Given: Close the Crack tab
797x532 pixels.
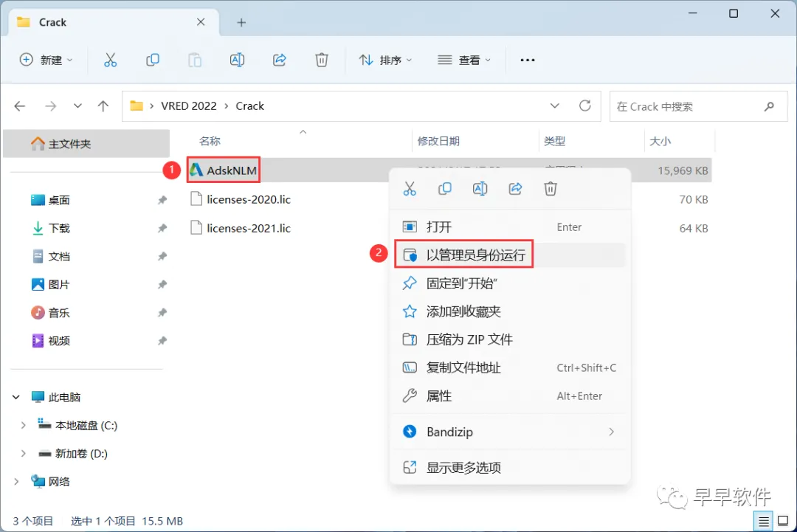Looking at the screenshot, I should (201, 22).
